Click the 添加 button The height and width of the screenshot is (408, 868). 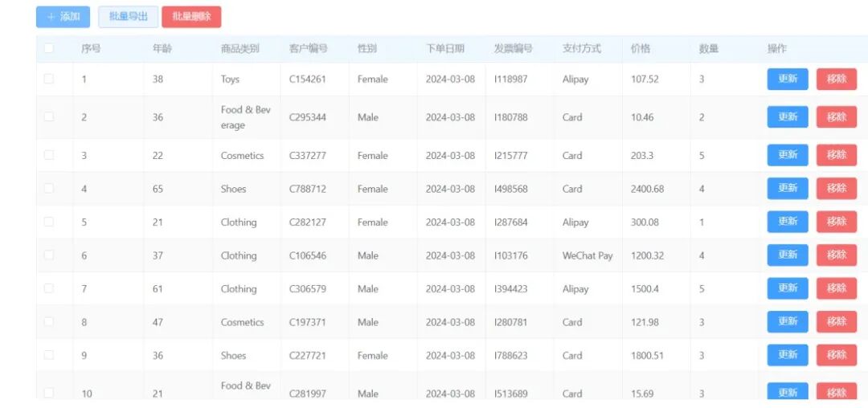(x=63, y=17)
